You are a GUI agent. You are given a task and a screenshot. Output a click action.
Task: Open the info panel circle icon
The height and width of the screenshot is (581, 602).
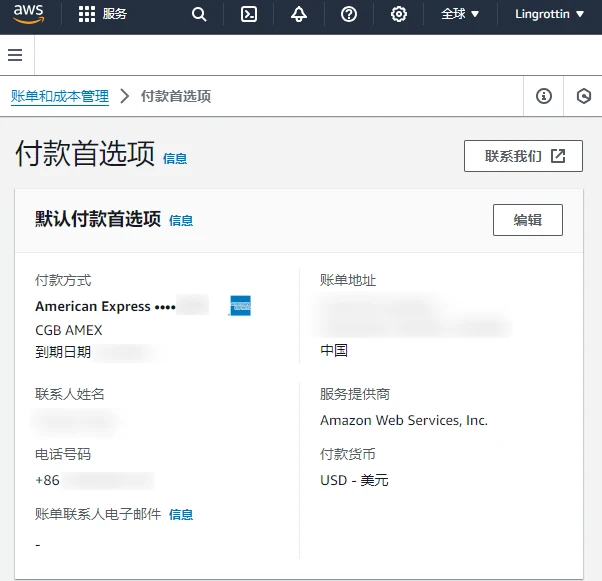coord(544,96)
